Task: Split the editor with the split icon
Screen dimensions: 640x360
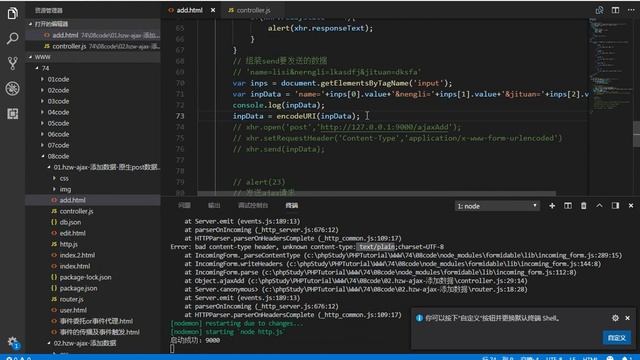Action: 615,10
